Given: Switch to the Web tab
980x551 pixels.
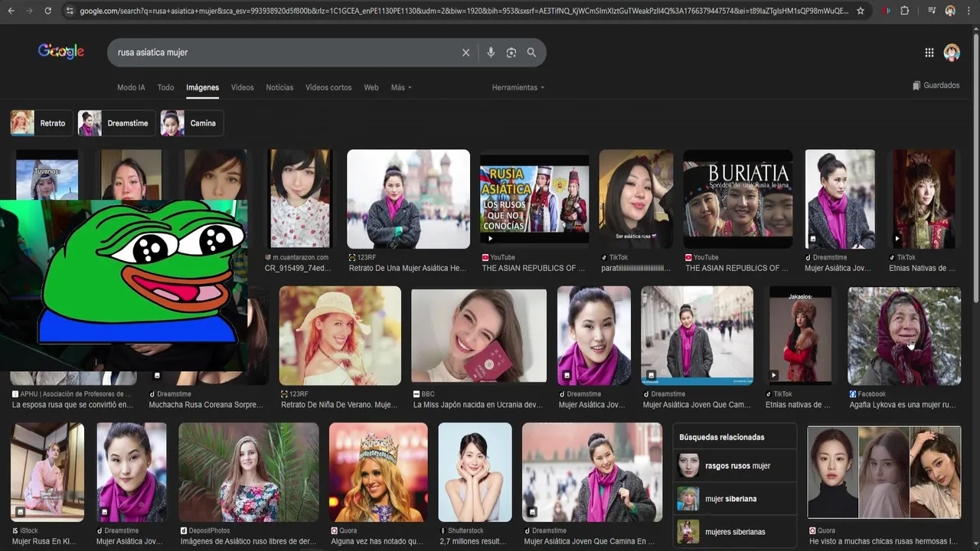Looking at the screenshot, I should pos(371,87).
